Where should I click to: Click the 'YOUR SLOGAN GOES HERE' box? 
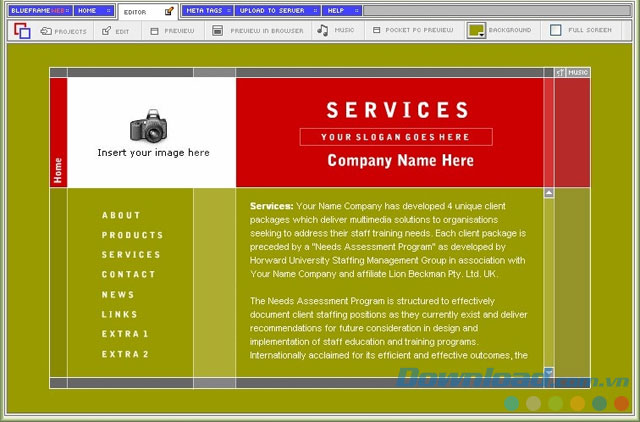coord(396,137)
